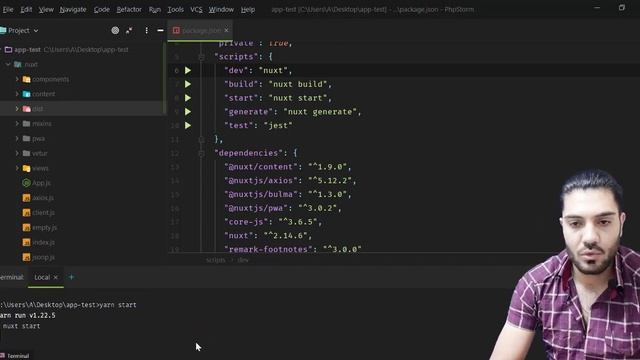The image size is (640, 360).
Task: Open the Window menu
Action: click(221, 9)
